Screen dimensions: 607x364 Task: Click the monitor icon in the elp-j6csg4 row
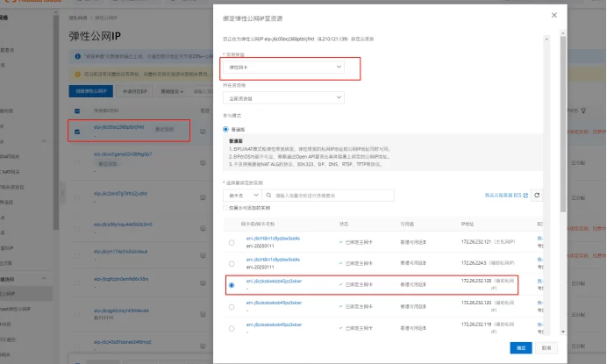[203, 314]
